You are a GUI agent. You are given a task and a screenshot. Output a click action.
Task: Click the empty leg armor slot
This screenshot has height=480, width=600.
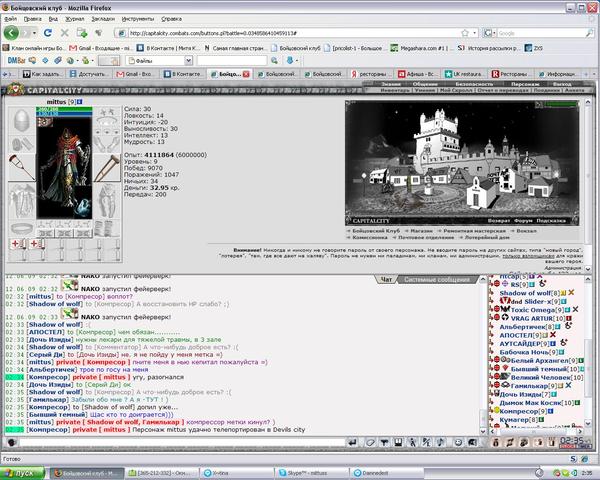[x=107, y=200]
